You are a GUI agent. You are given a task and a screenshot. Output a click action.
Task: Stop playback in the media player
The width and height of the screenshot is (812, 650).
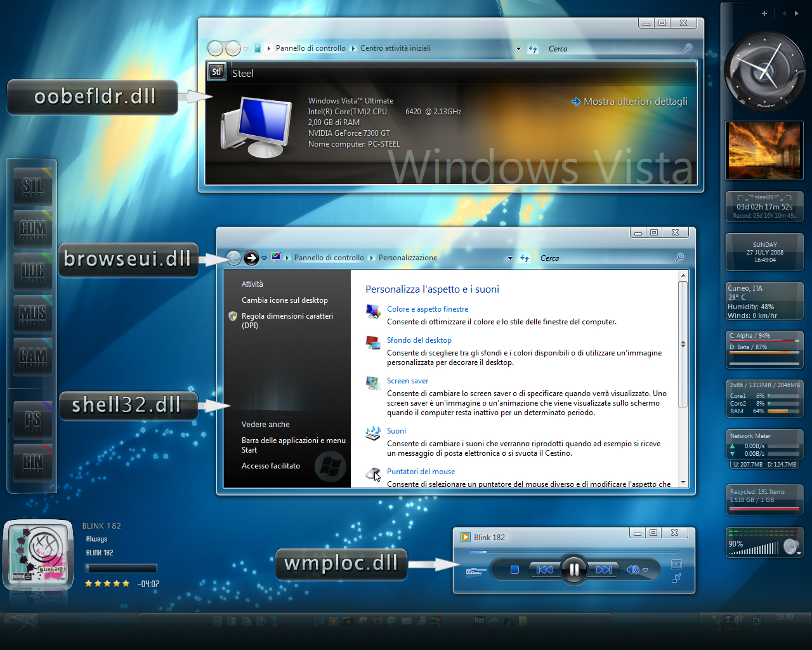(514, 569)
